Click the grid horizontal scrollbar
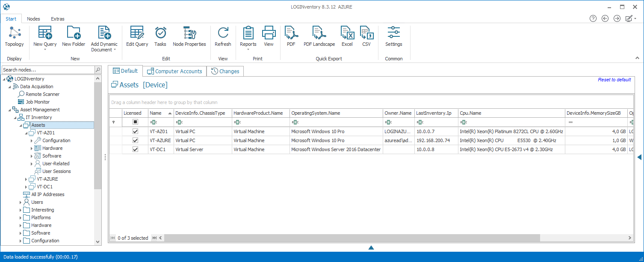 tap(352, 238)
